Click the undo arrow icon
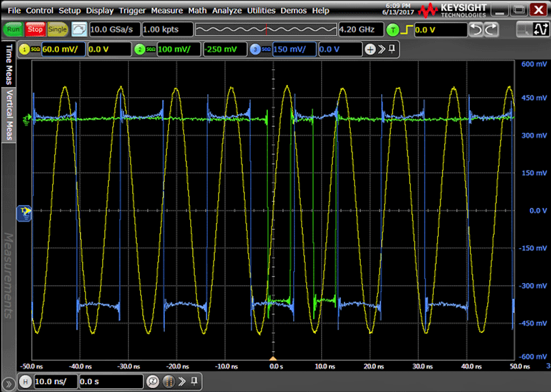The width and height of the screenshot is (551, 392). [476, 29]
